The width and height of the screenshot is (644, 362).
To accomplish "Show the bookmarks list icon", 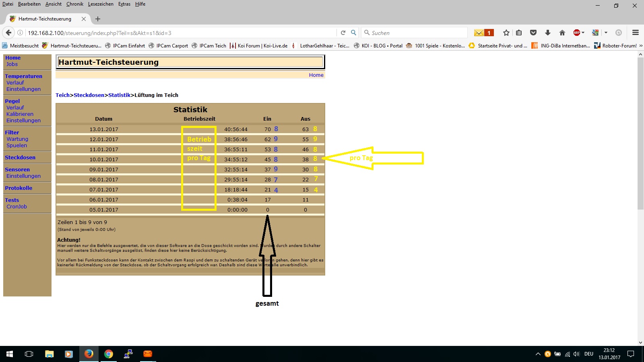I will coord(519,33).
